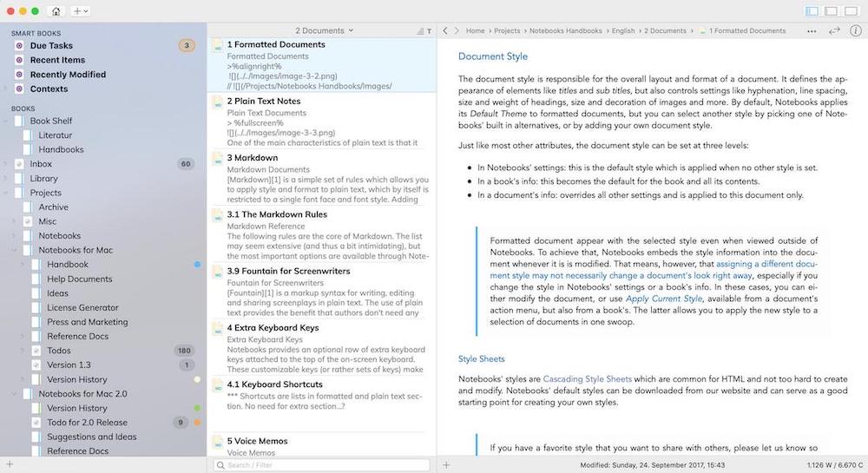Click the back navigation arrow

coord(445,31)
